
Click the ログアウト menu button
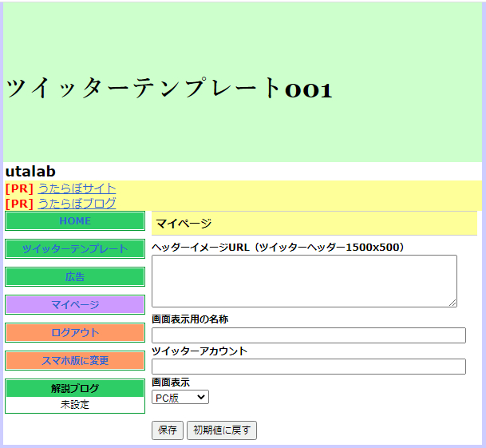(75, 332)
